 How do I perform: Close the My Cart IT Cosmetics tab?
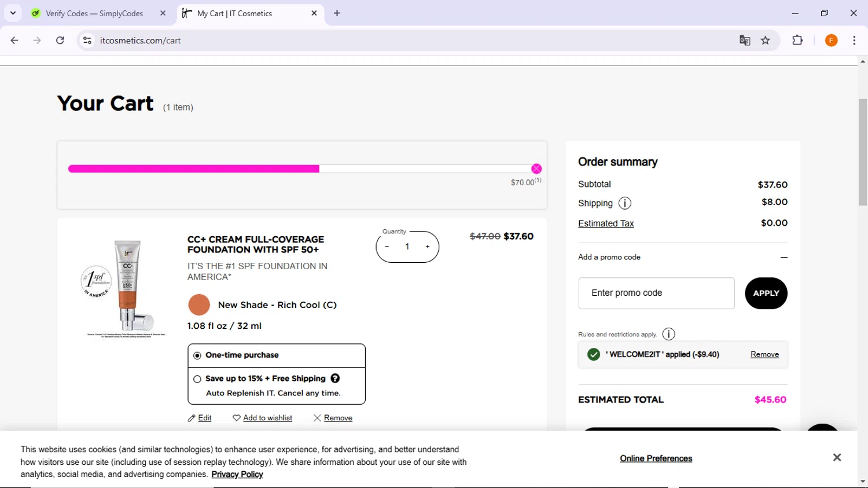pyautogui.click(x=314, y=13)
